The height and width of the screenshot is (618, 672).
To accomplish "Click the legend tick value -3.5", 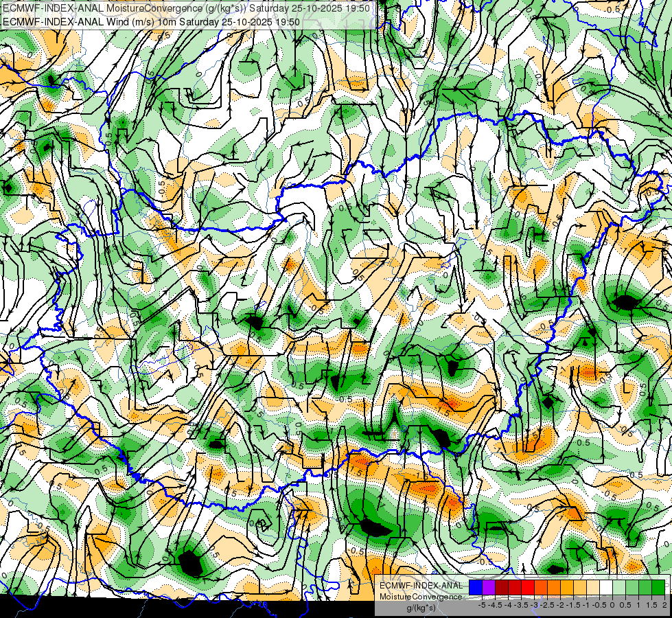I will (520, 605).
